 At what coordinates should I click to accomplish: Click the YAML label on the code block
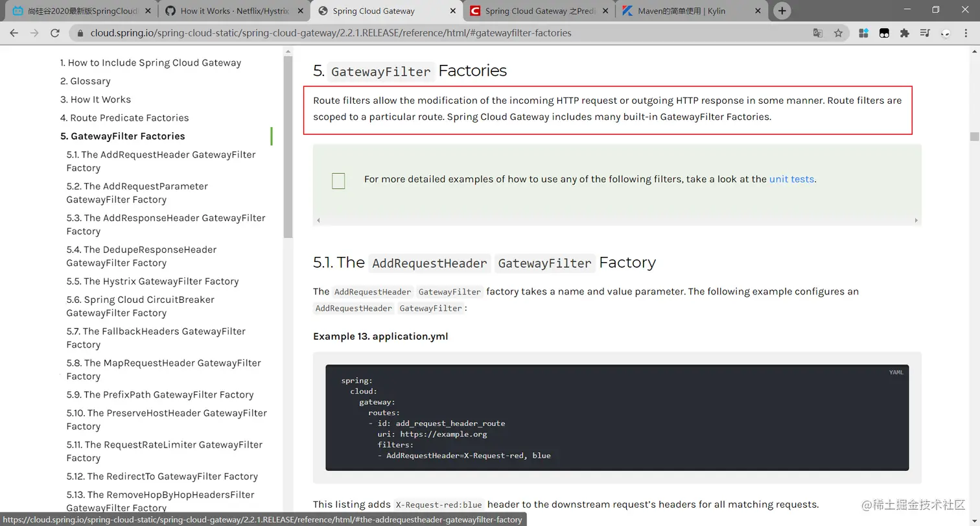click(x=896, y=372)
